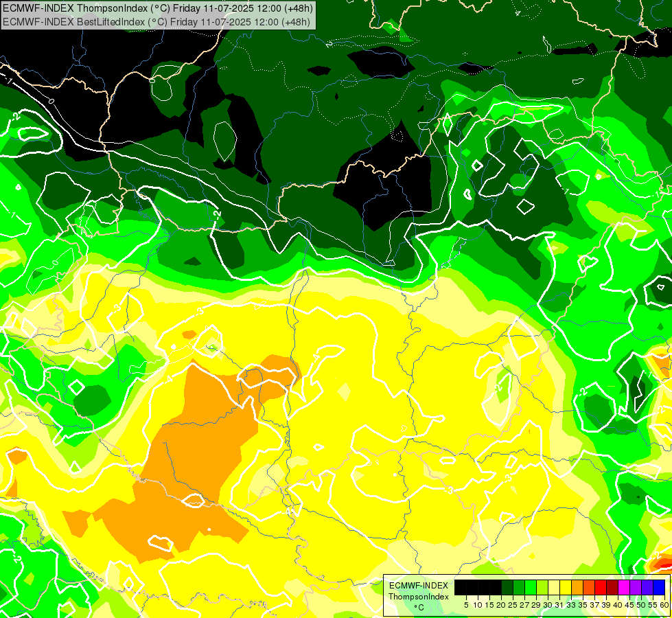Select the medium green 25–27 legend swatch
Screen dimensions: 672x618
point(519,588)
